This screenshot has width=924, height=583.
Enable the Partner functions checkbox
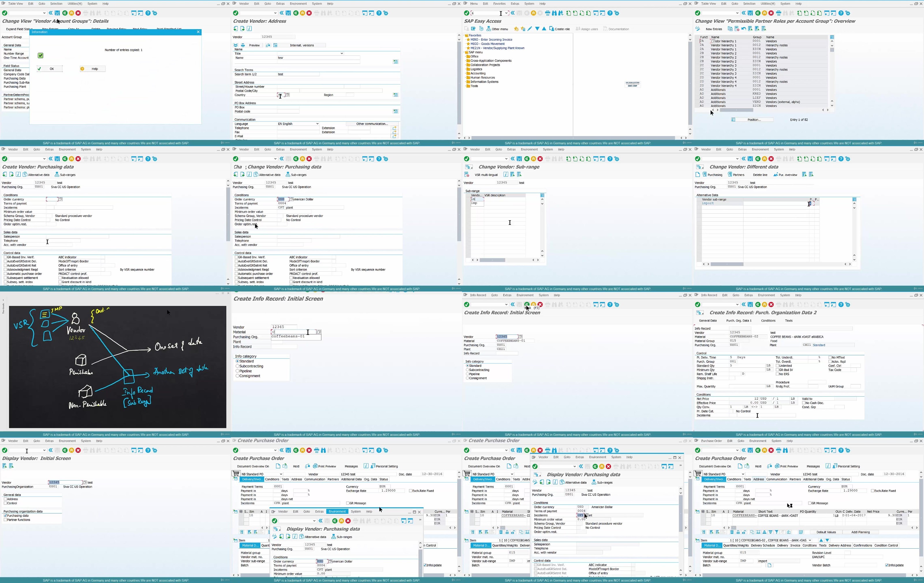coord(5,520)
